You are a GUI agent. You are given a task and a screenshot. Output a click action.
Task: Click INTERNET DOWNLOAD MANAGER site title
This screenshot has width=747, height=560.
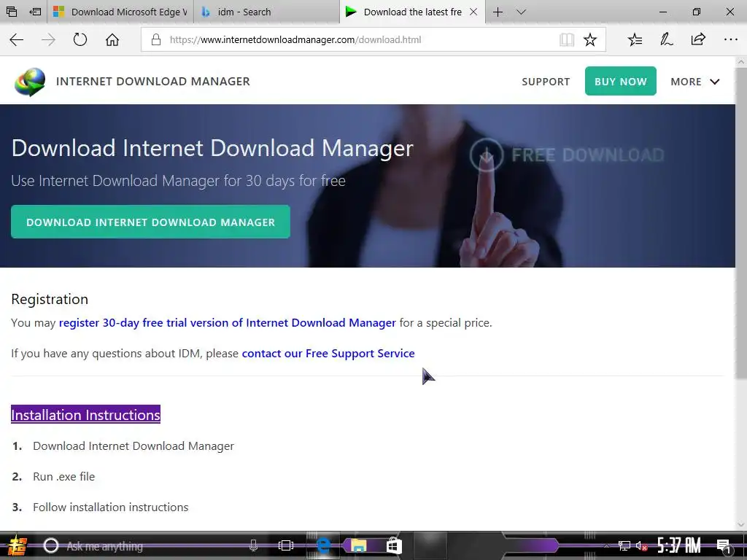[153, 82]
